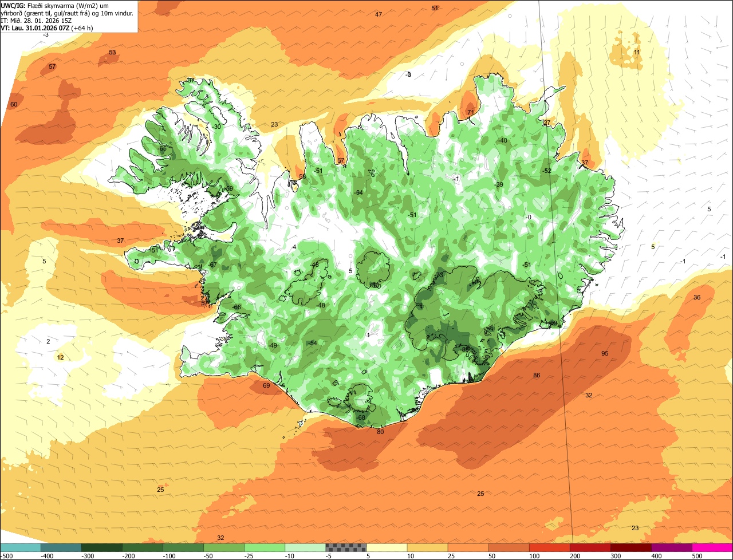The image size is (733, 560).
Task: Click the map value '-49'
Action: click(x=273, y=345)
